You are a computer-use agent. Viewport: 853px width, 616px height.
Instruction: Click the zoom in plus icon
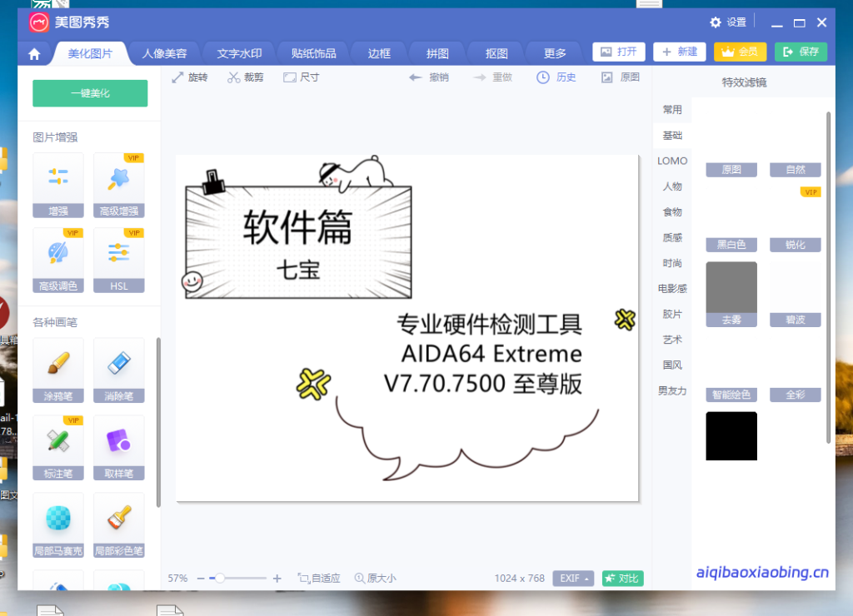pyautogui.click(x=277, y=579)
